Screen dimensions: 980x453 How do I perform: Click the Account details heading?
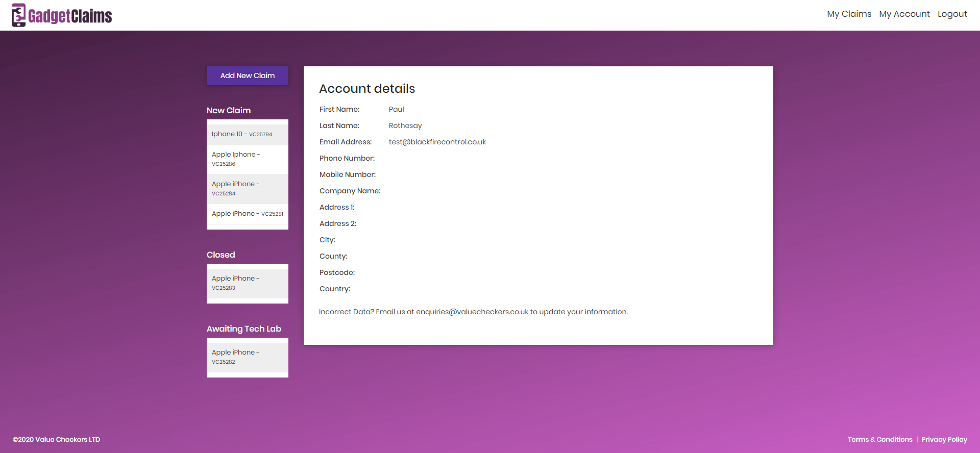[x=367, y=89]
